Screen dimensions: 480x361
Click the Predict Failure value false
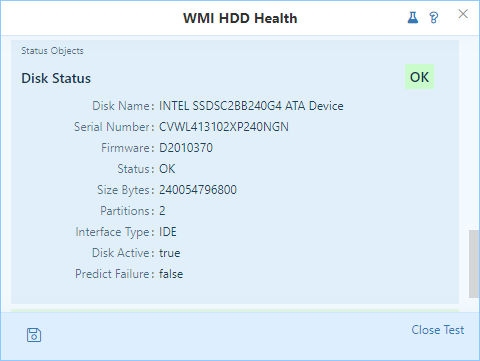point(171,274)
